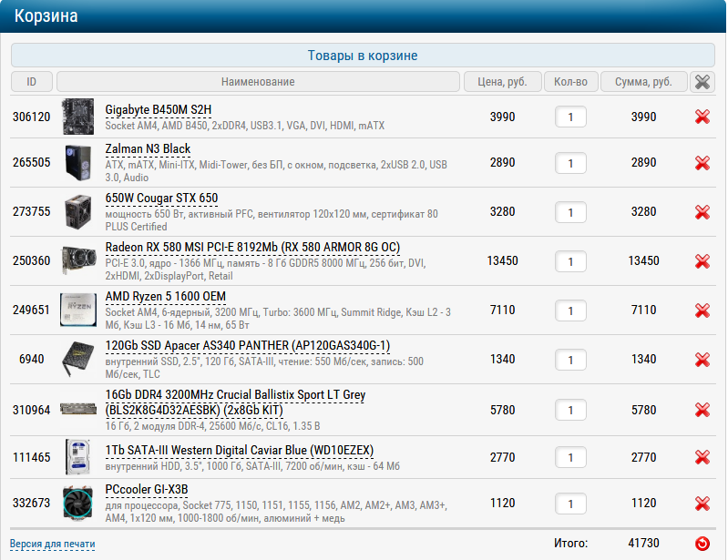The width and height of the screenshot is (728, 560).
Task: Select the product ID 250360
Action: coord(32,260)
